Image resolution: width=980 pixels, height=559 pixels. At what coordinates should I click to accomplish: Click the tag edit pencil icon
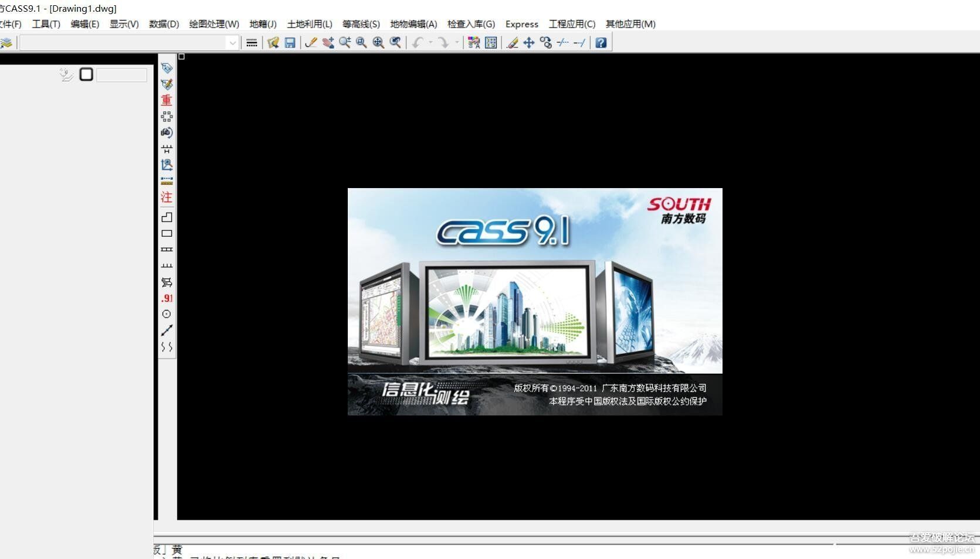click(x=167, y=84)
